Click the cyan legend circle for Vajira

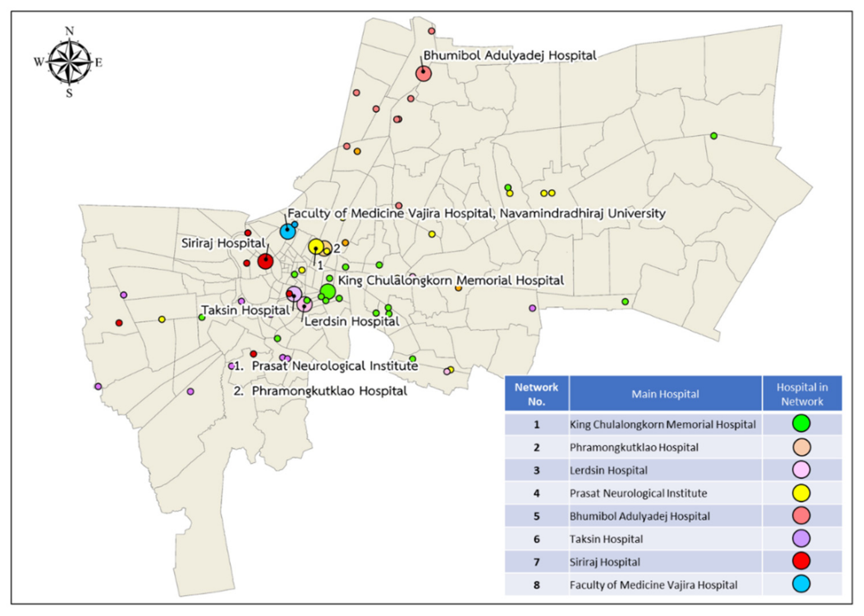802,584
